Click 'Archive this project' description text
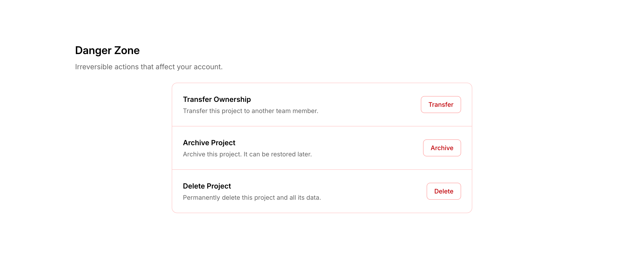644x256 pixels. tap(212, 154)
